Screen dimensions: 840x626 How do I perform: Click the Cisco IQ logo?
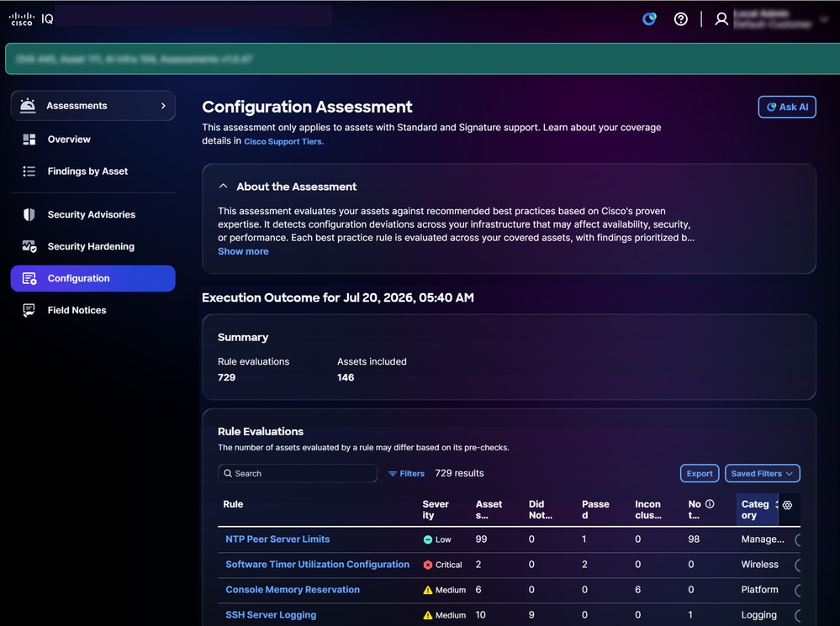[31, 19]
